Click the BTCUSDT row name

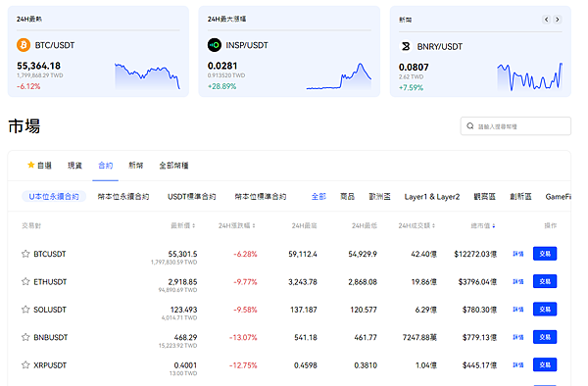point(50,254)
